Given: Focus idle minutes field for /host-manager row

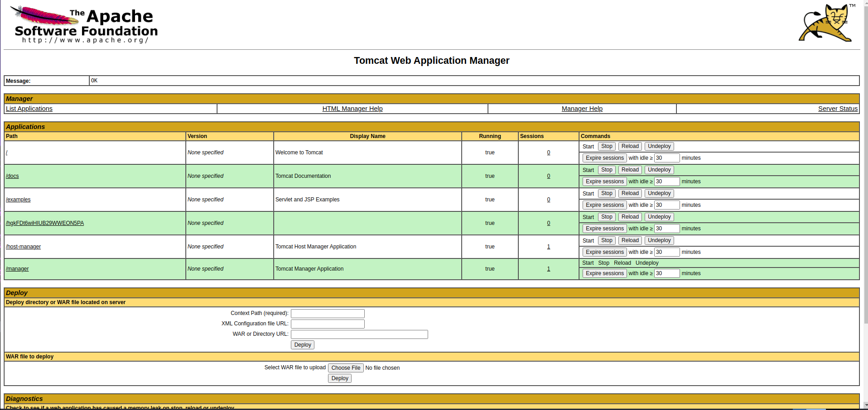Looking at the screenshot, I should (x=667, y=252).
